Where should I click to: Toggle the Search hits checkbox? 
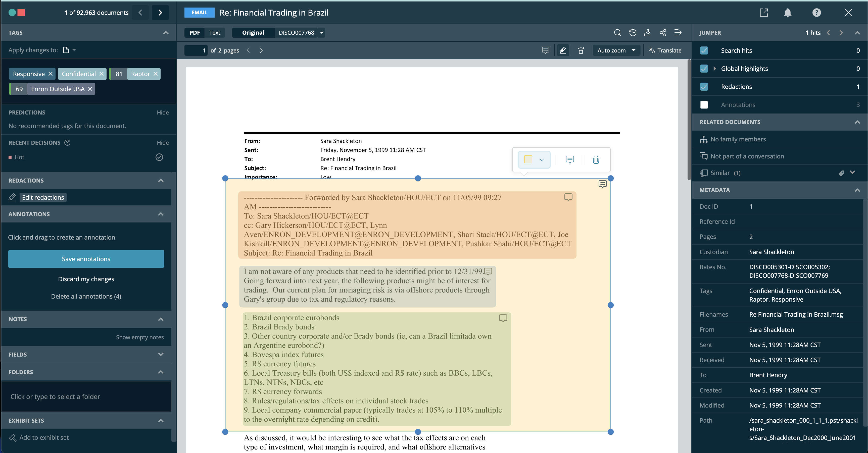[x=704, y=50]
